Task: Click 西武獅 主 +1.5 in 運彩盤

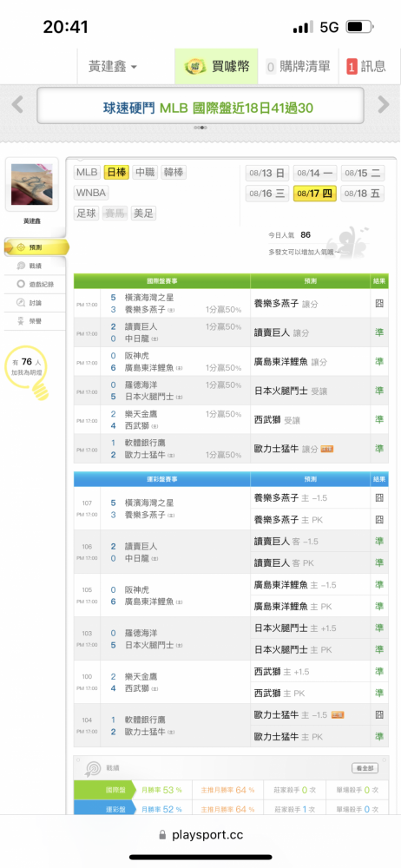Action: tap(281, 672)
